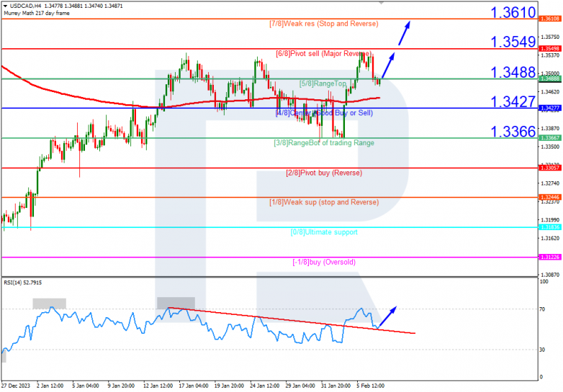The width and height of the screenshot is (563, 392).
Task: Select the USDCAD,H4 symbol title text
Action: [x=26, y=6]
